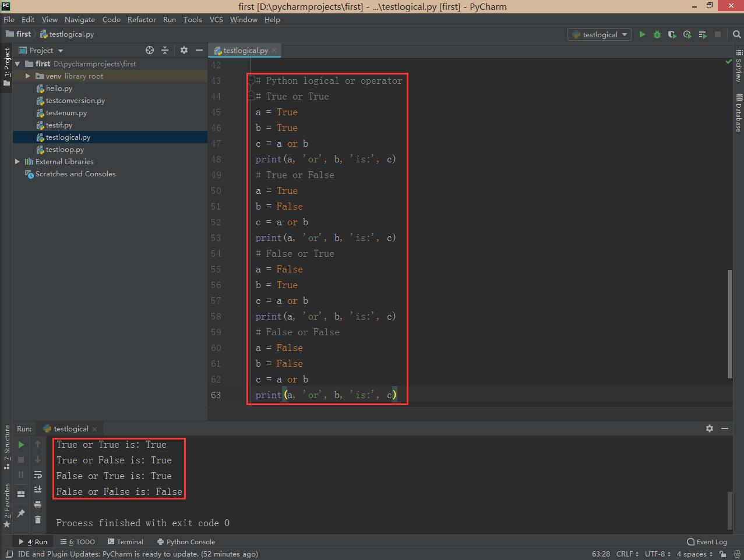Click down the stack trace arrow

pos(38,459)
